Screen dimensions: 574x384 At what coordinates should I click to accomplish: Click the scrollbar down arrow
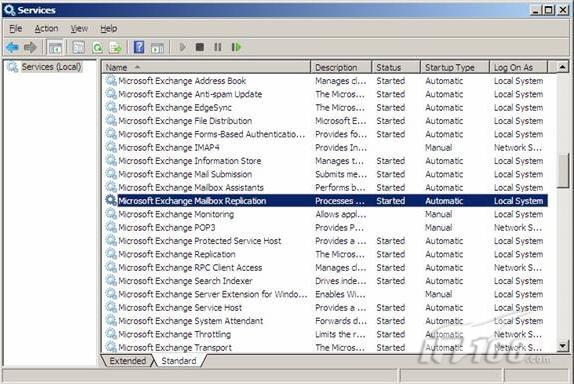pyautogui.click(x=562, y=346)
